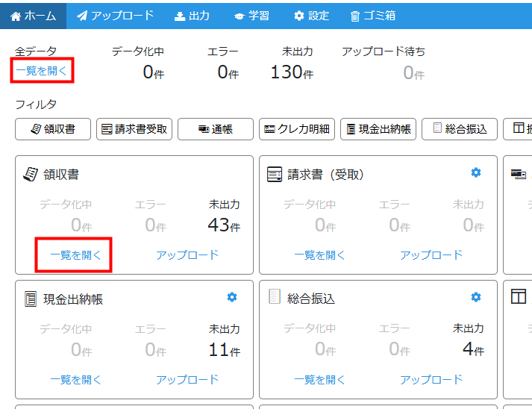
Task: Filter by 通帳 button
Action: click(216, 129)
